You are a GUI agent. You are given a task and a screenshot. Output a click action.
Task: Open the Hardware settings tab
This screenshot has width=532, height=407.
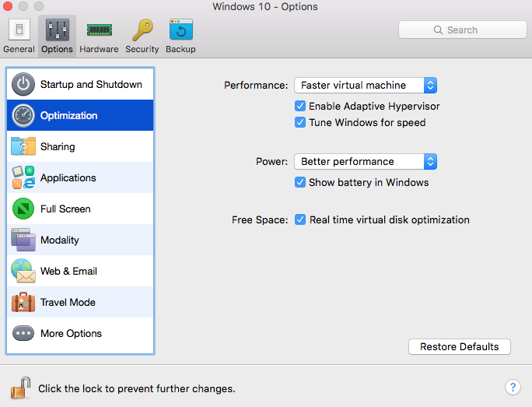[99, 36]
